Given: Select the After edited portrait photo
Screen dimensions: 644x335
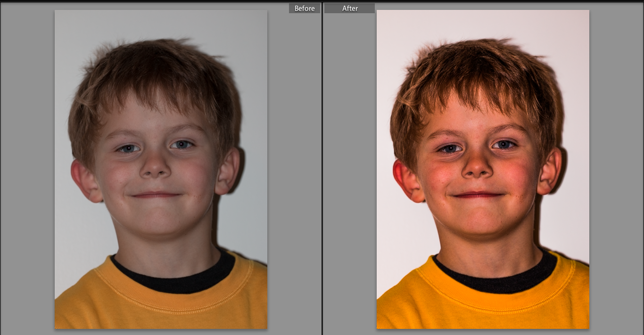Looking at the screenshot, I should tap(483, 169).
